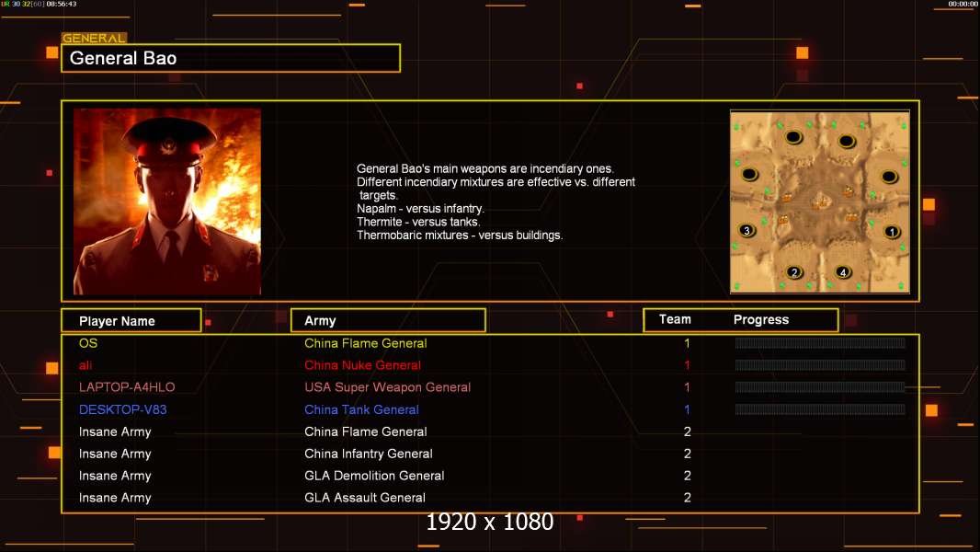This screenshot has width=980, height=552.
Task: Select player name OS
Action: tap(88, 343)
